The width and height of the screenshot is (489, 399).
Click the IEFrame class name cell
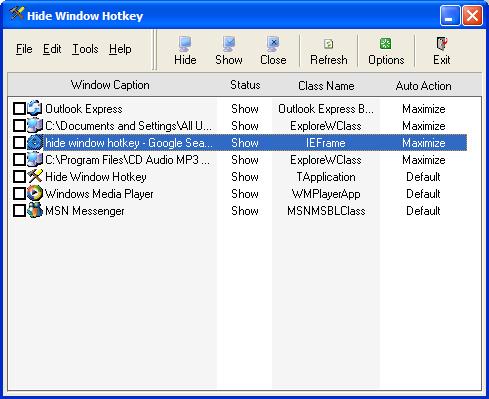[326, 143]
